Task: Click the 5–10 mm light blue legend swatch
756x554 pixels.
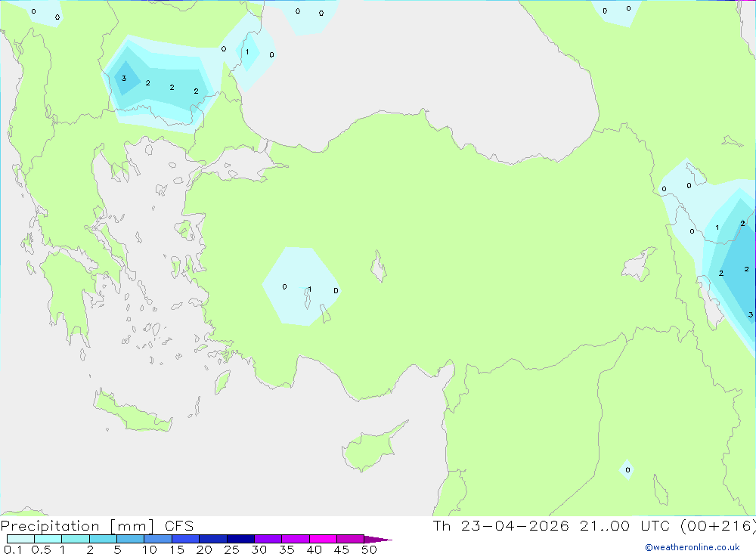Action: (130, 539)
